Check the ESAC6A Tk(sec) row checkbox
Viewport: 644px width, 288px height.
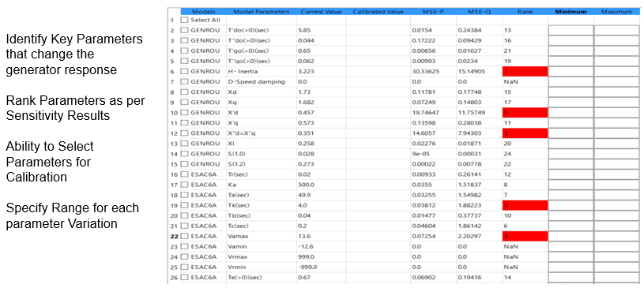[x=184, y=205]
